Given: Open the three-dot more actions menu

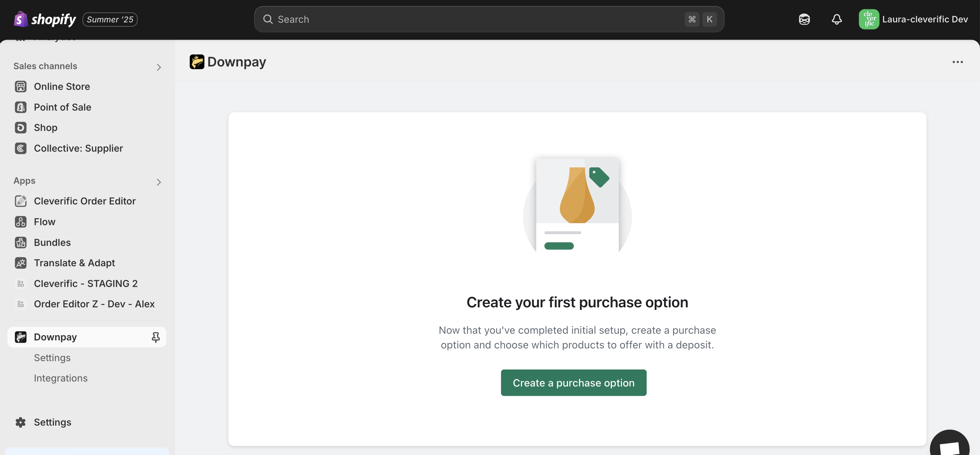Looking at the screenshot, I should (958, 62).
